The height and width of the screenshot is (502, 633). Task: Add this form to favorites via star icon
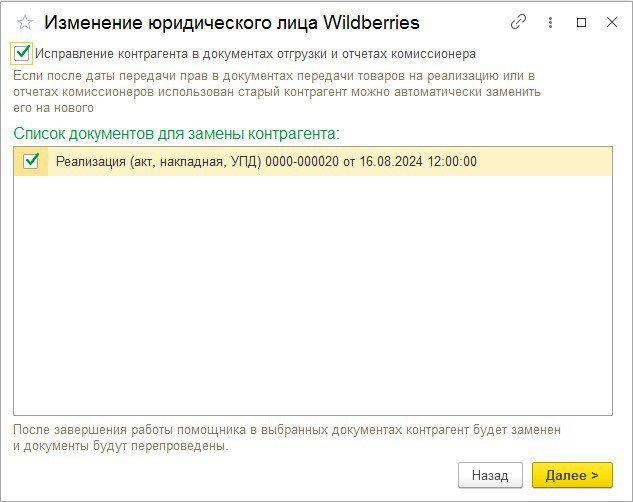pyautogui.click(x=25, y=22)
